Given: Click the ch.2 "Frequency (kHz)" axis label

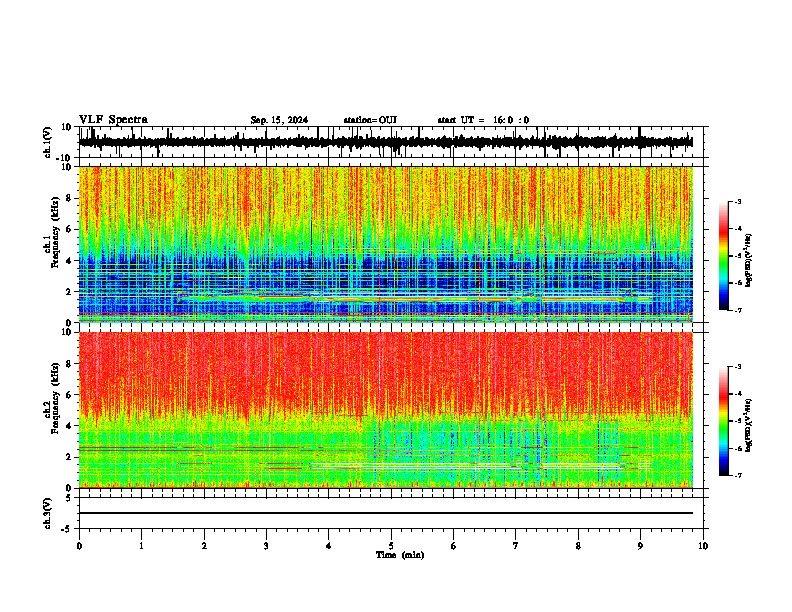Looking at the screenshot, I should [x=55, y=398].
